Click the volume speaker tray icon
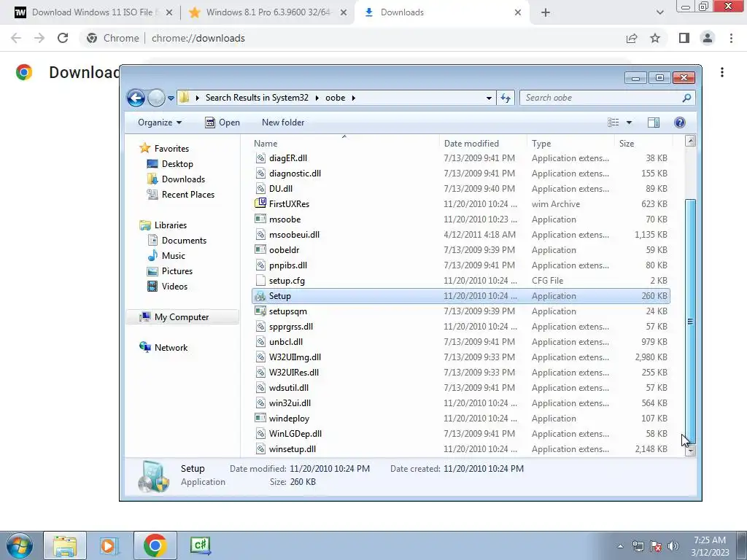 [x=673, y=546]
